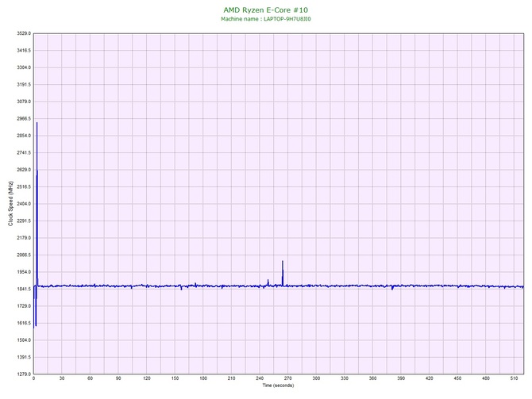Click the 240 time axis tick label

(260, 378)
